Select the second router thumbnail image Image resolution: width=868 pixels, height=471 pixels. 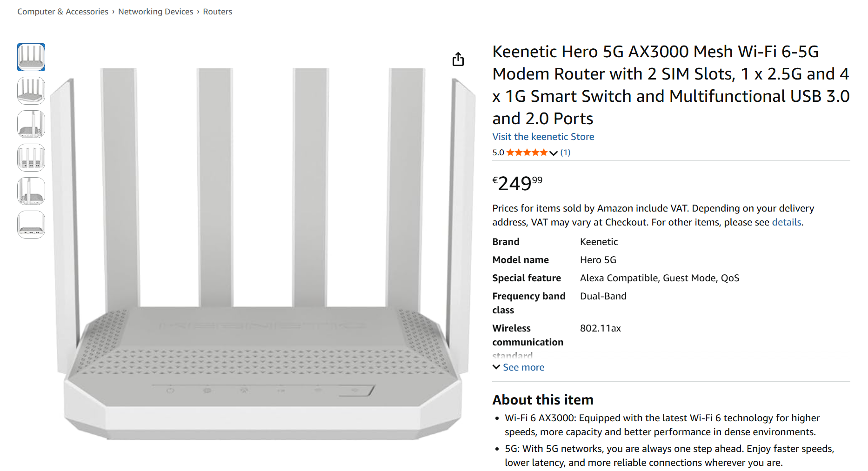coord(31,91)
